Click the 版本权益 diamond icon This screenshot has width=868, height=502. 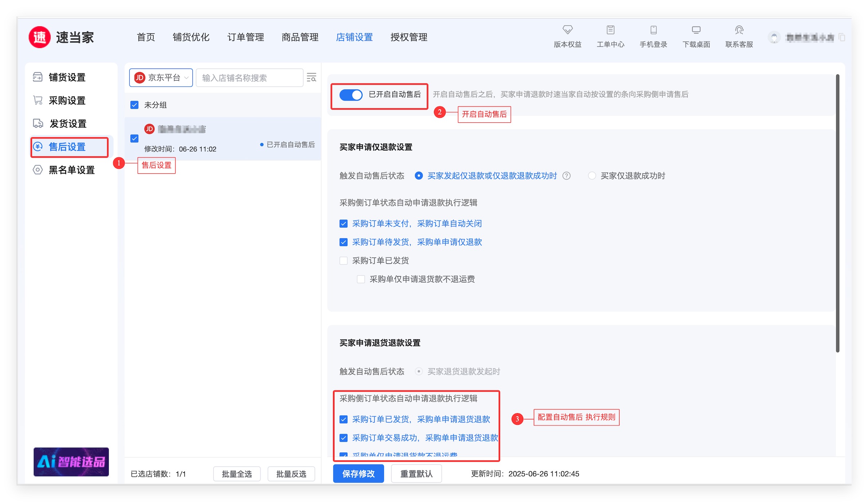tap(567, 30)
